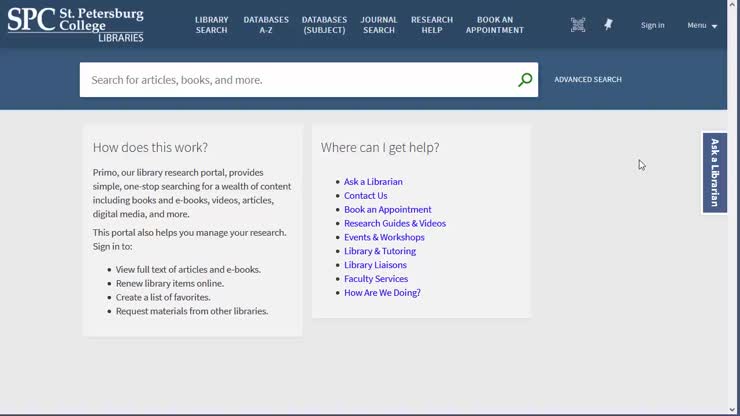
Task: Go to Journal Search
Action: [379, 25]
